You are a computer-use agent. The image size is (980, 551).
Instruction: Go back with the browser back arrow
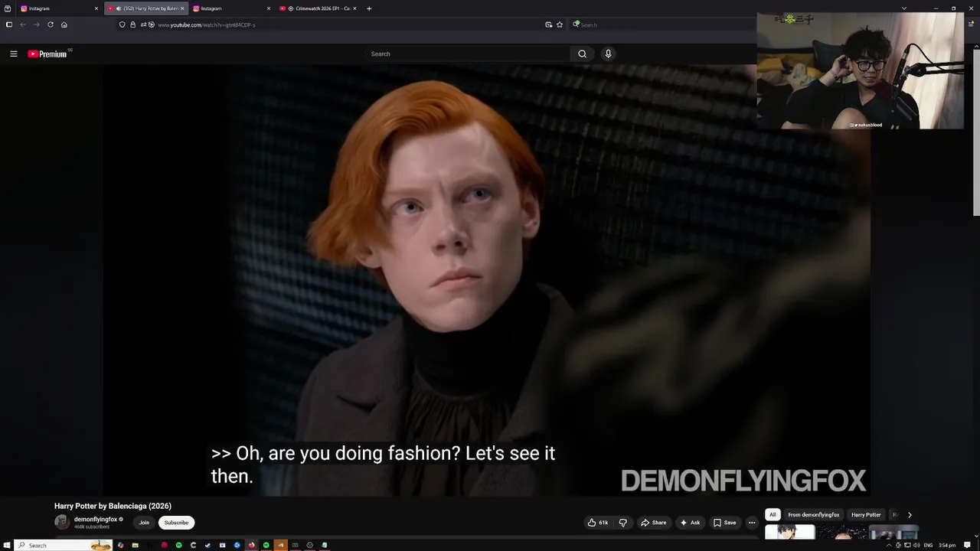click(23, 24)
